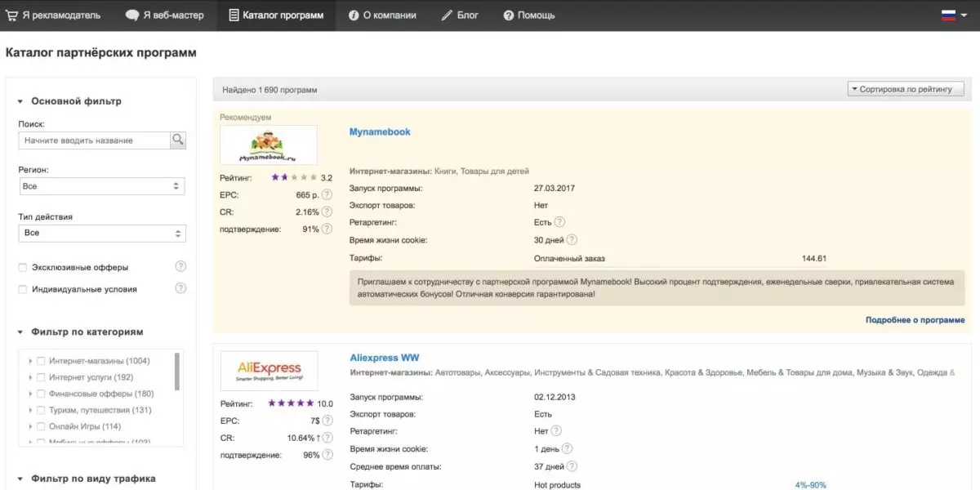Click help icon beside Aliexpress Ретаргетинг Нет
980x490 pixels.
(x=556, y=431)
